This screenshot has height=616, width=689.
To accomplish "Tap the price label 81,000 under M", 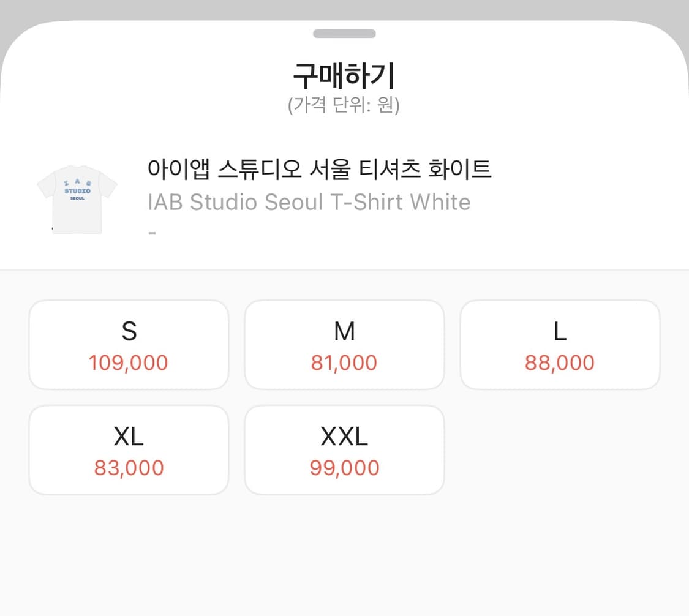I will click(344, 362).
